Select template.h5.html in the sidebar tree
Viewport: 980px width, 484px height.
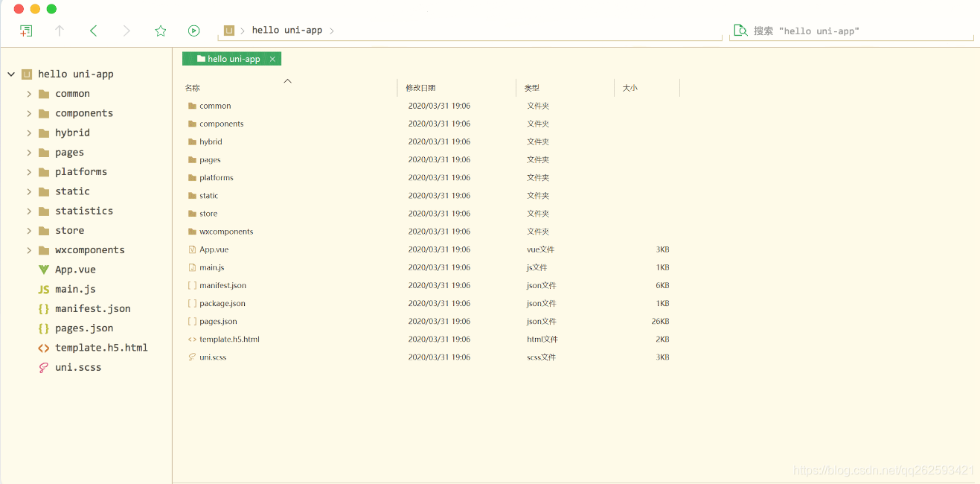(101, 348)
